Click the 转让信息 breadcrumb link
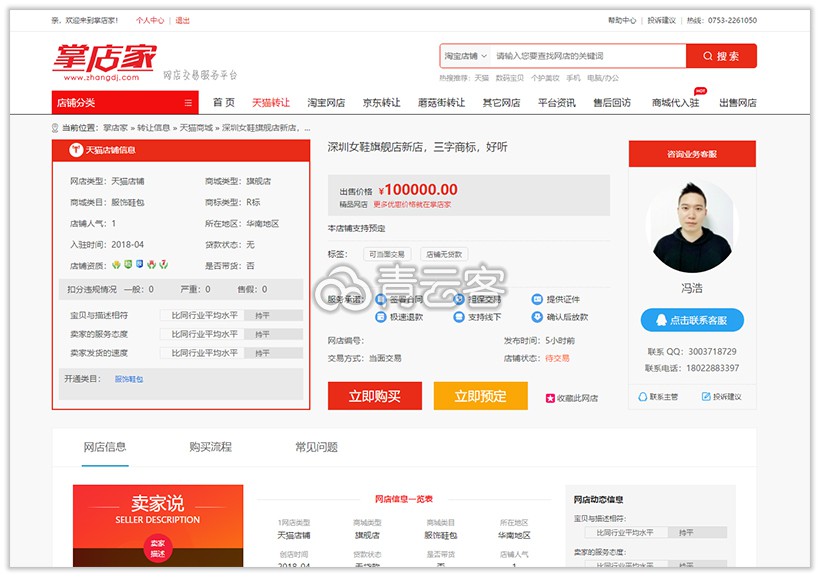Image resolution: width=820 pixels, height=577 pixels. (x=154, y=128)
